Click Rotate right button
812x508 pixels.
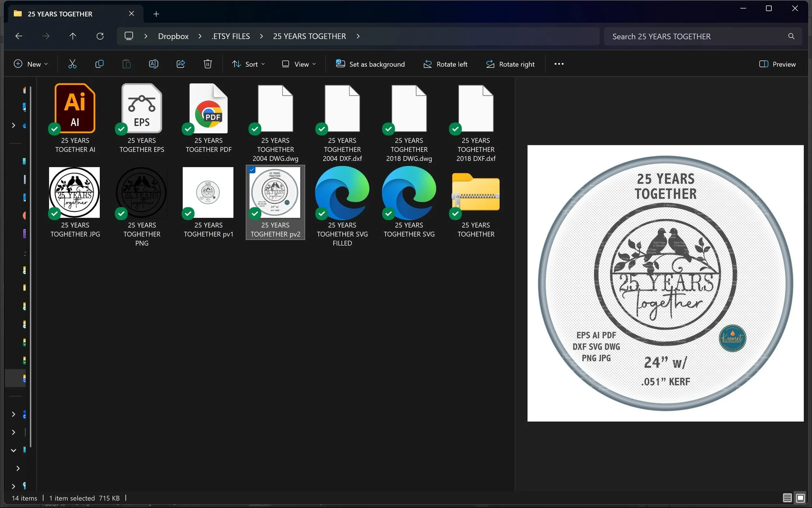[510, 64]
